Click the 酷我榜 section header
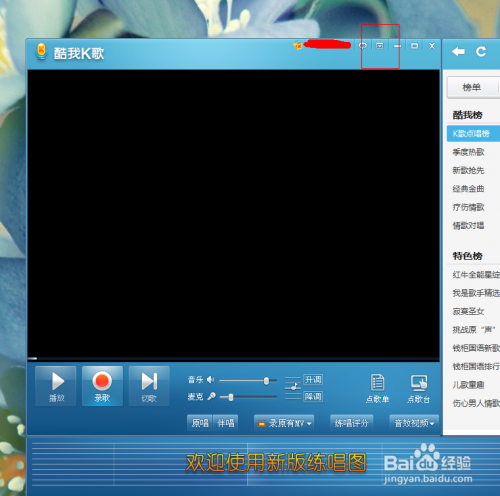 [467, 115]
